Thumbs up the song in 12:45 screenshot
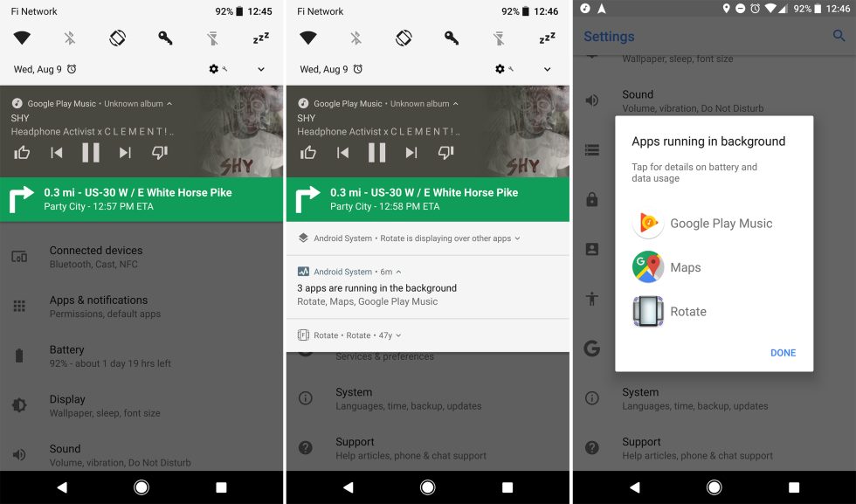Viewport: 856px width, 504px height. click(x=22, y=152)
